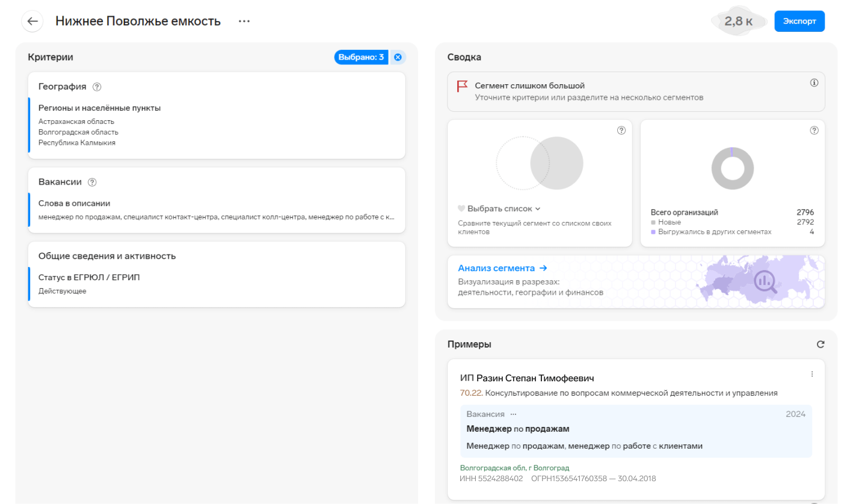
Task: Open Слова в описании criterion
Action: [x=75, y=203]
